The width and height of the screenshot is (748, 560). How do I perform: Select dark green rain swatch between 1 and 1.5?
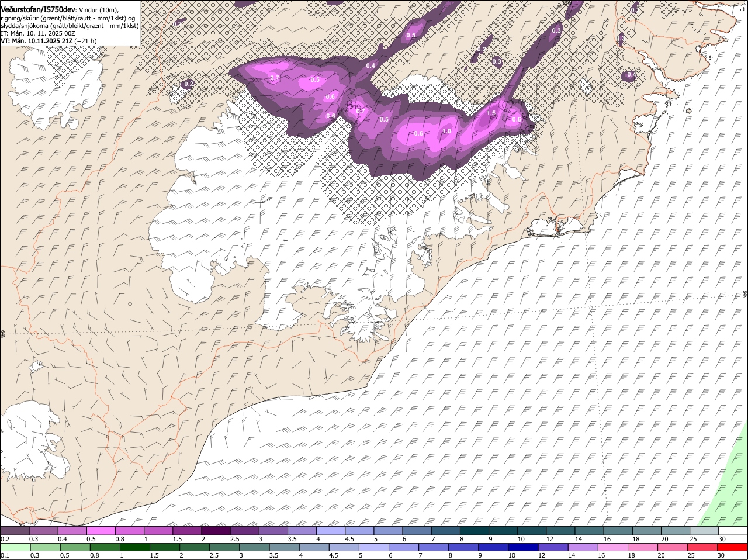134,547
